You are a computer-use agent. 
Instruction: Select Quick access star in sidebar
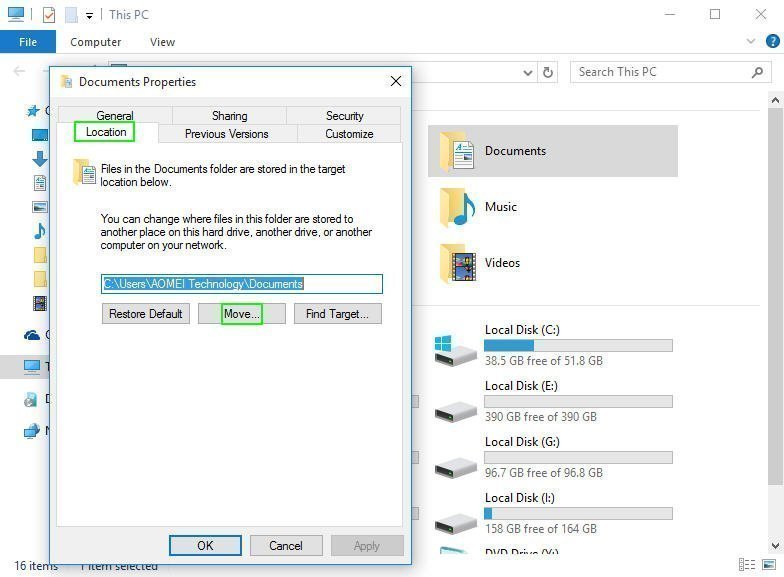coord(32,110)
